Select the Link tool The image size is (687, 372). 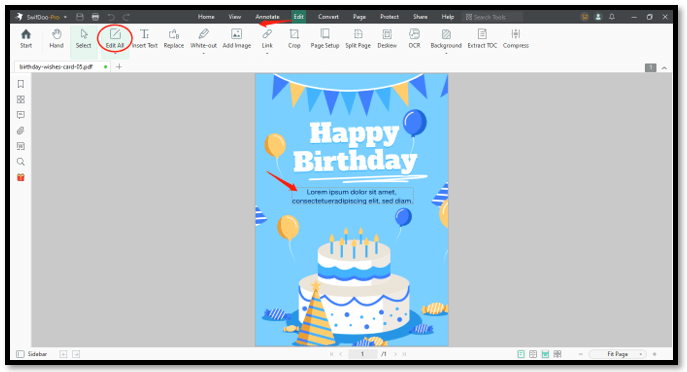pyautogui.click(x=267, y=39)
